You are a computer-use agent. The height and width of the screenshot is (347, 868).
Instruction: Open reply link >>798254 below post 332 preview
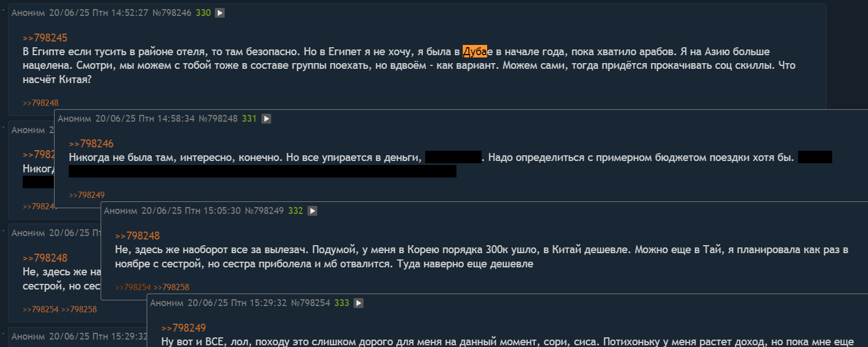click(x=133, y=287)
